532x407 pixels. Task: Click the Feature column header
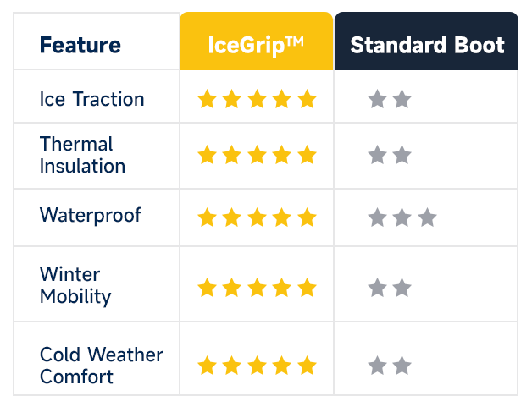[x=80, y=45]
